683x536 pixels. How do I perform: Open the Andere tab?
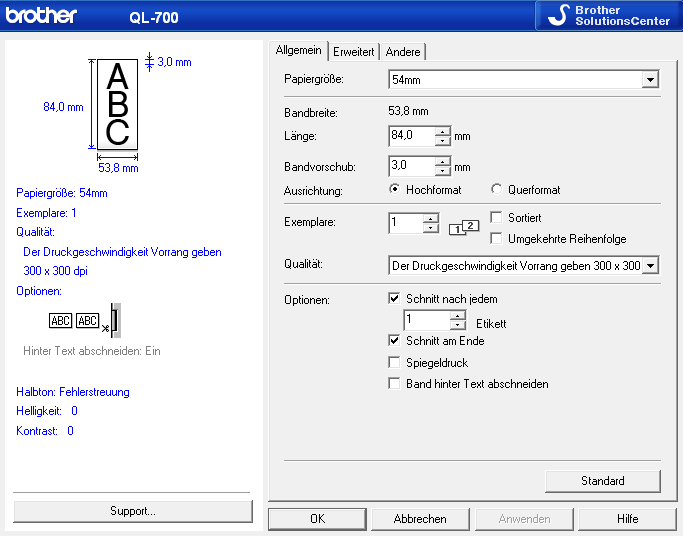(402, 52)
